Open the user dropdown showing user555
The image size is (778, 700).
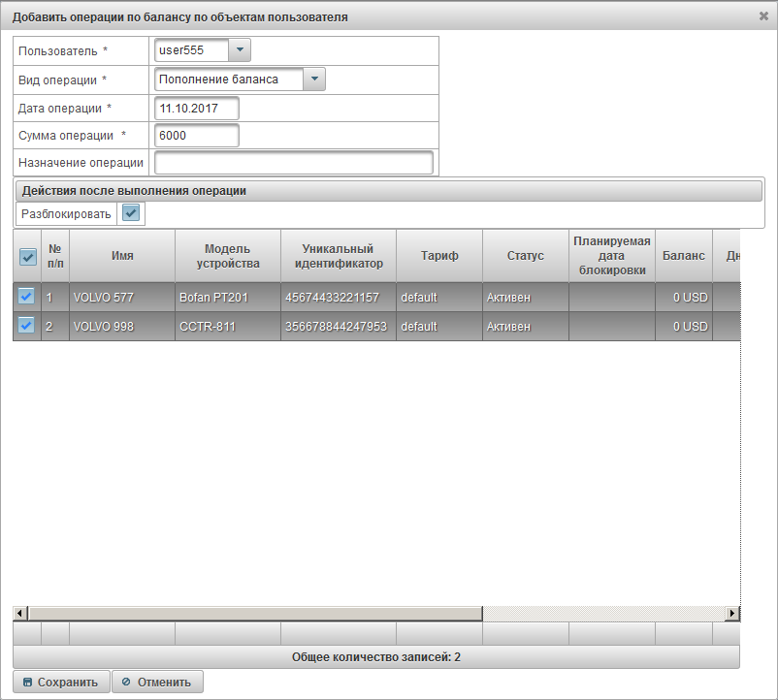[240, 50]
